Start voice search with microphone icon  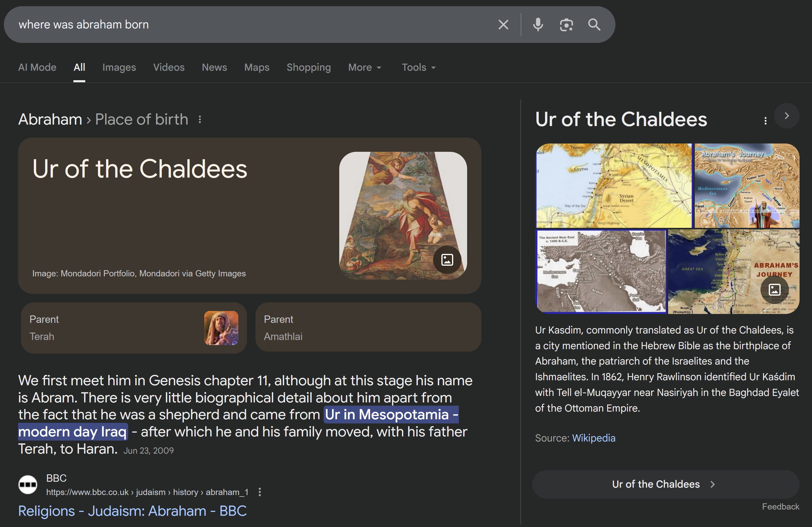pyautogui.click(x=538, y=25)
